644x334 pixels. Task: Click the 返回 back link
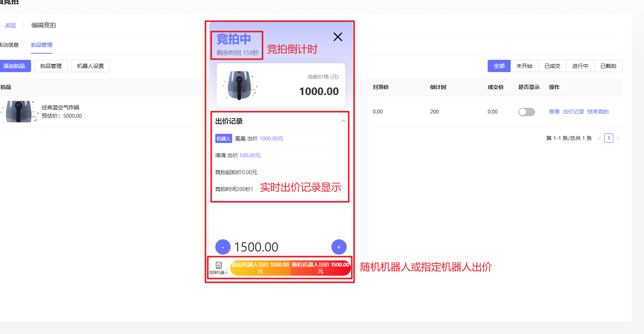(10, 25)
